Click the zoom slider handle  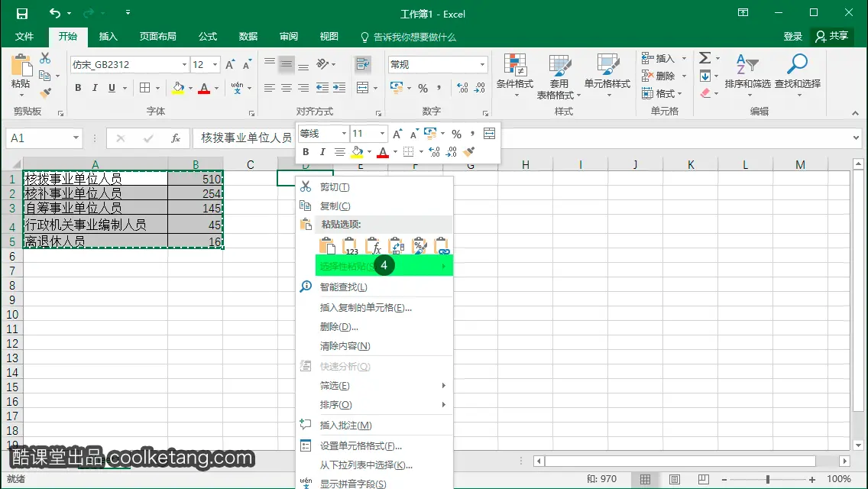(x=767, y=479)
